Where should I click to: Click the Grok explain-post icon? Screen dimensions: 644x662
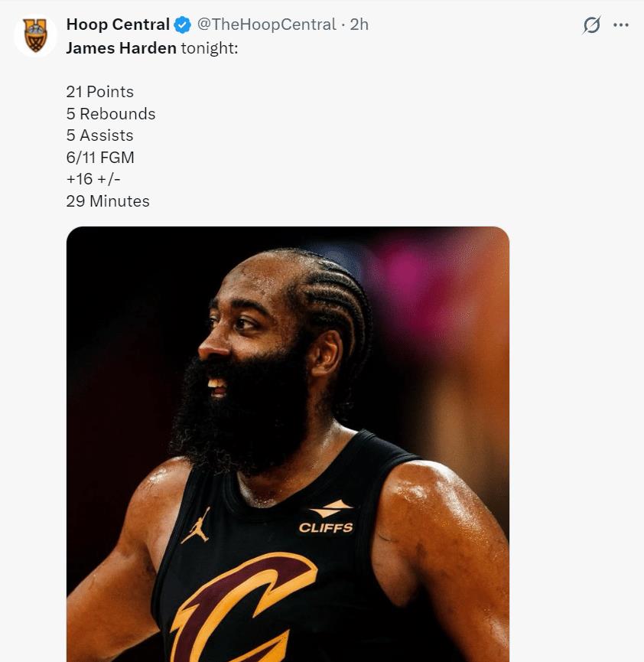(591, 25)
